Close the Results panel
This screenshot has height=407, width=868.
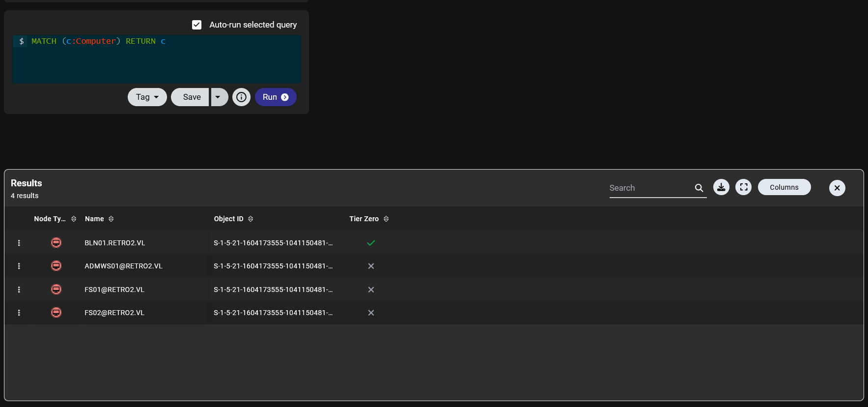[837, 188]
